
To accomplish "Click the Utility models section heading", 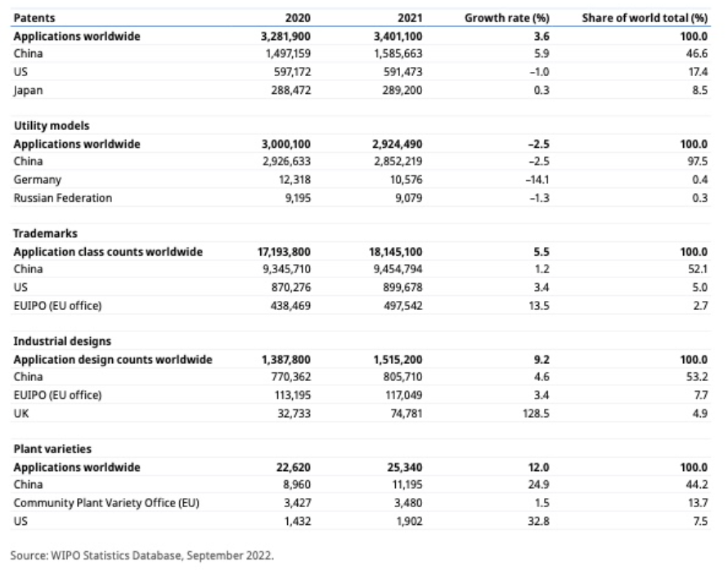I will click(x=52, y=126).
